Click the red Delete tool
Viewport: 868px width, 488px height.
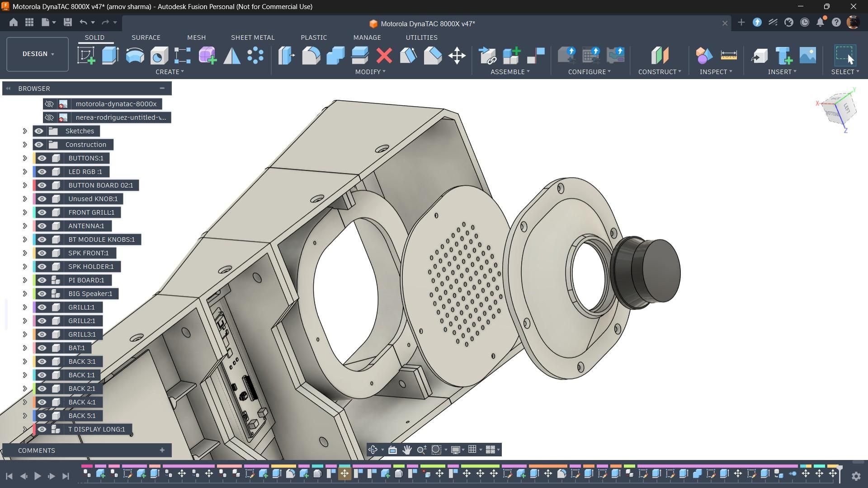tap(384, 56)
